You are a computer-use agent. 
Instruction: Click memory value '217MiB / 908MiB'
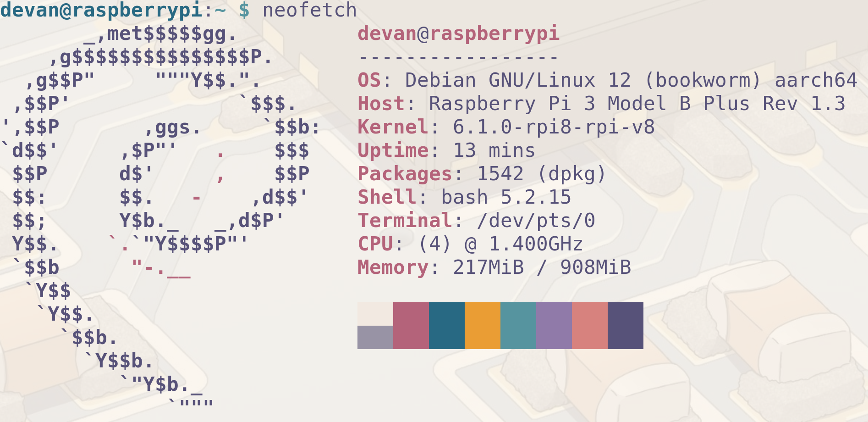pos(542,267)
